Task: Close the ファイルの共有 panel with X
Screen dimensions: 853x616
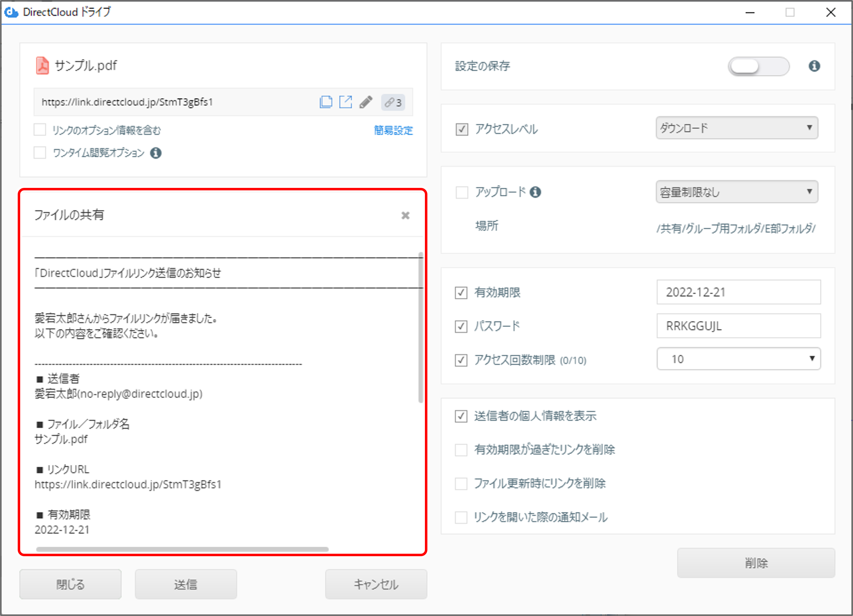Action: click(x=405, y=215)
